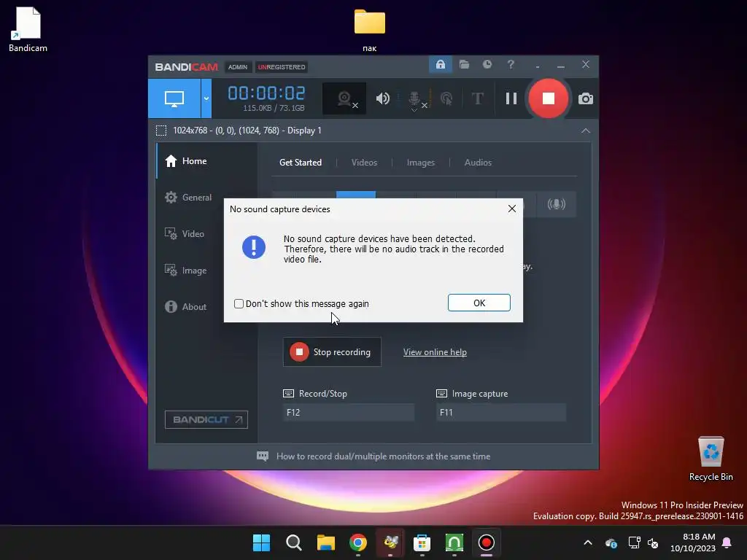Screen dimensions: 747x560
Task: Open the notification bell
Action: 727,542
